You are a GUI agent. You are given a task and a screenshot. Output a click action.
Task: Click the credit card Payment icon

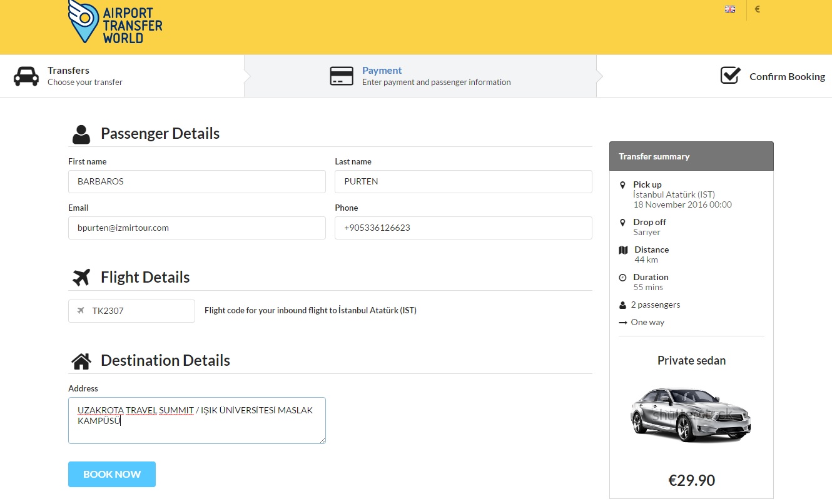342,76
